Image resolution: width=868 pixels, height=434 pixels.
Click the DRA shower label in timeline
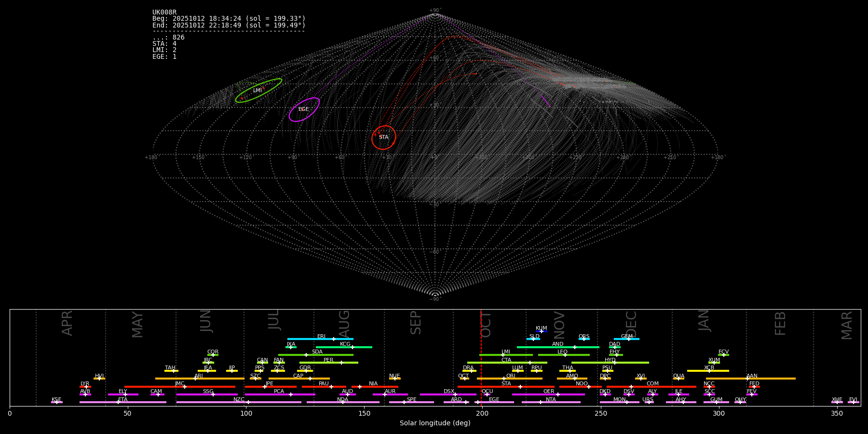pos(468,368)
